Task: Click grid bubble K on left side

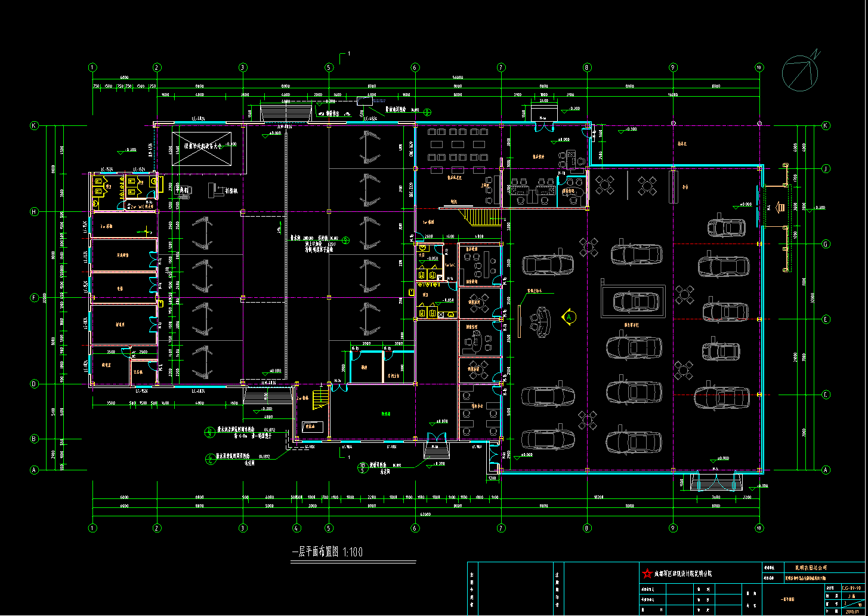Action: [x=35, y=126]
